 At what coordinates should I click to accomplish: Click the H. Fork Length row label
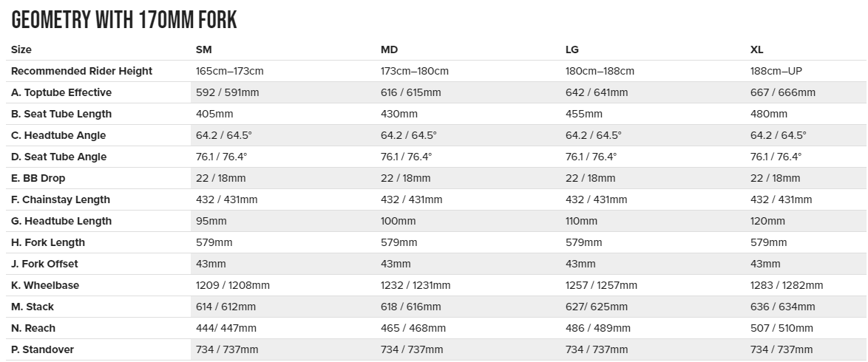pos(48,242)
